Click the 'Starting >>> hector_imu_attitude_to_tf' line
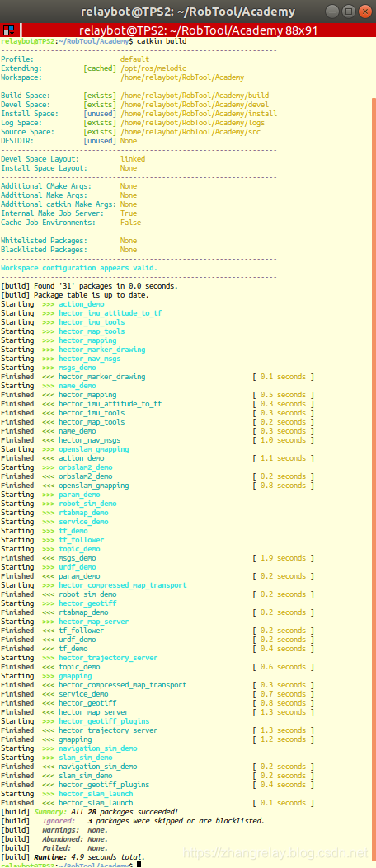 pyautogui.click(x=82, y=313)
